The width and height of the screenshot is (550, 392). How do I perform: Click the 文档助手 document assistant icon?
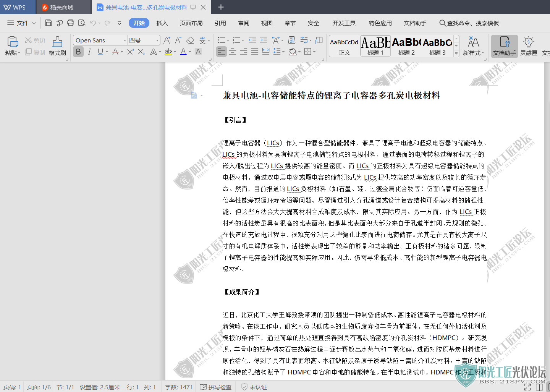tap(505, 46)
